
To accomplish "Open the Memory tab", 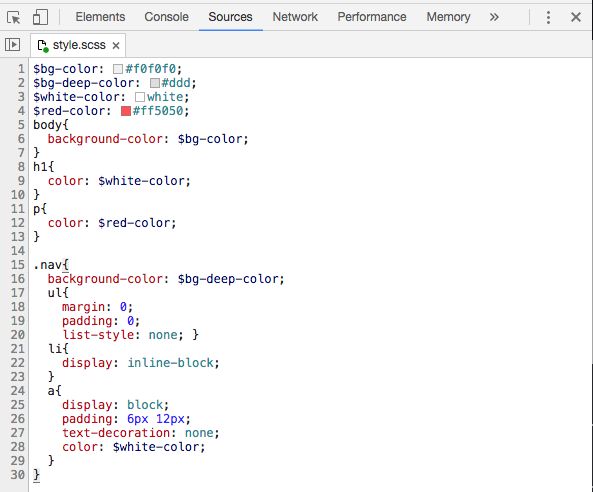I will pos(448,17).
